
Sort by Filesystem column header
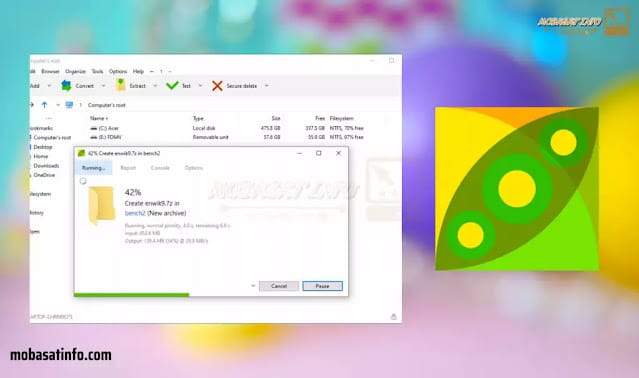click(x=342, y=118)
